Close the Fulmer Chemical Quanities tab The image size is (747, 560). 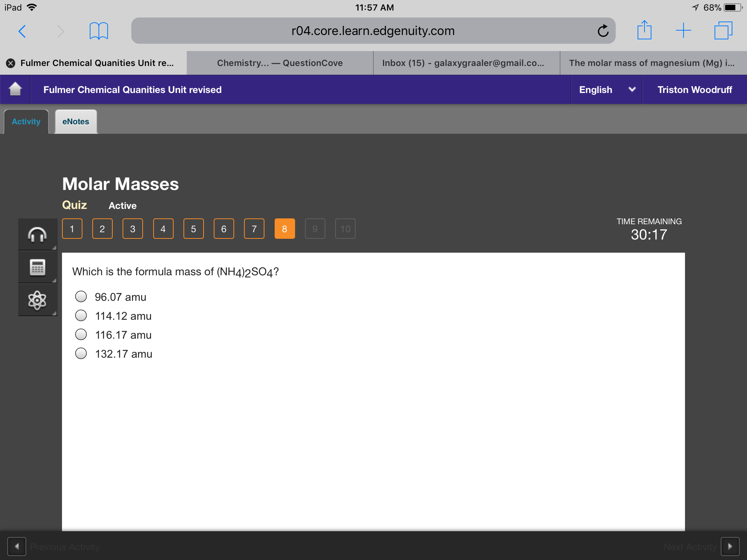tap(11, 63)
